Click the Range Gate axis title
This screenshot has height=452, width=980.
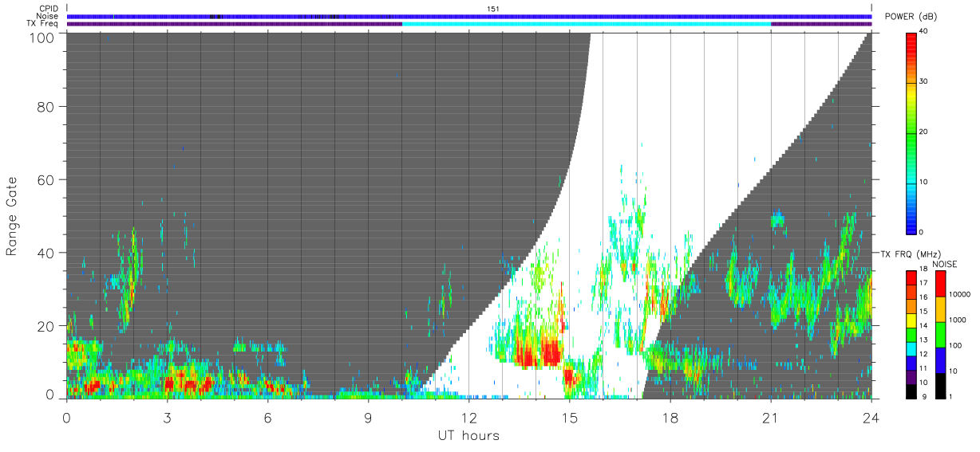12,217
